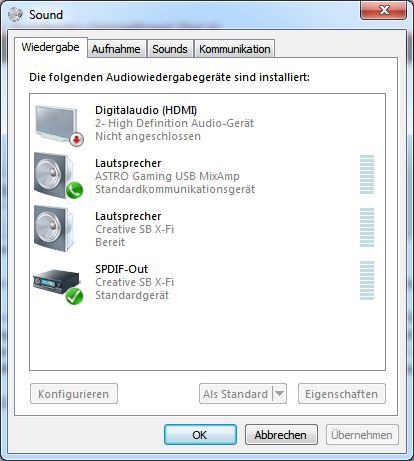414x461 pixels.
Task: Close the Sound dialog window
Action: pos(384,10)
